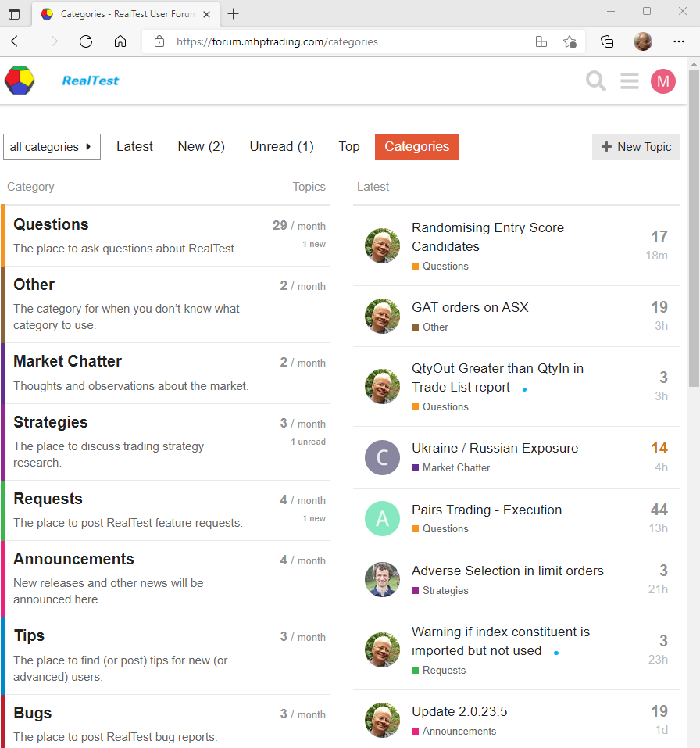This screenshot has width=700, height=748.
Task: Click the RealTest colorful logo icon
Action: [x=20, y=81]
